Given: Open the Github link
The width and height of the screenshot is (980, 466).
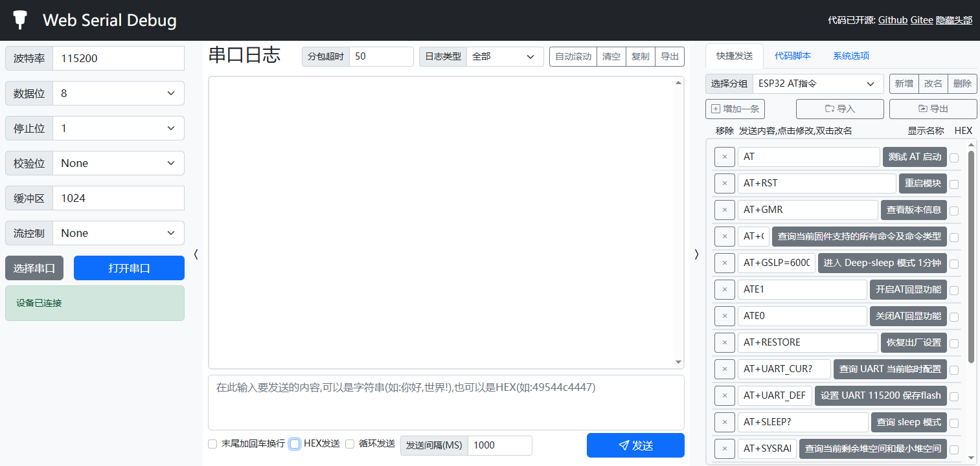Looking at the screenshot, I should tap(893, 20).
